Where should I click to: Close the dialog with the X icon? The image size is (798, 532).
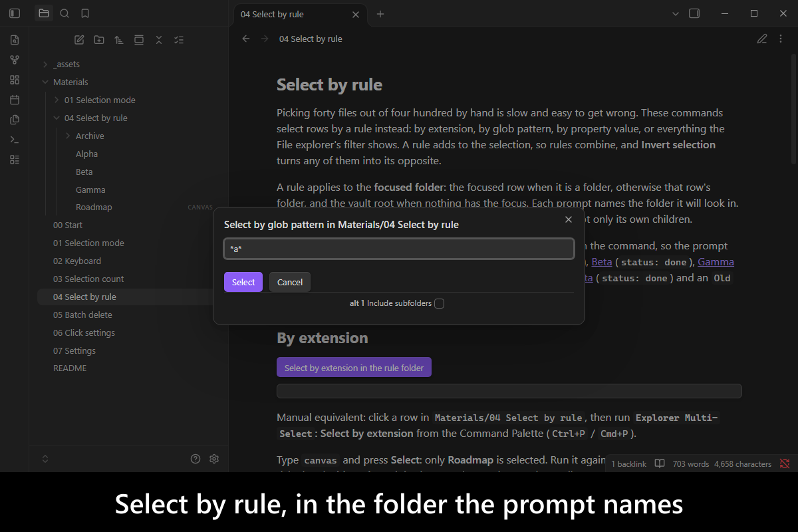tap(569, 219)
